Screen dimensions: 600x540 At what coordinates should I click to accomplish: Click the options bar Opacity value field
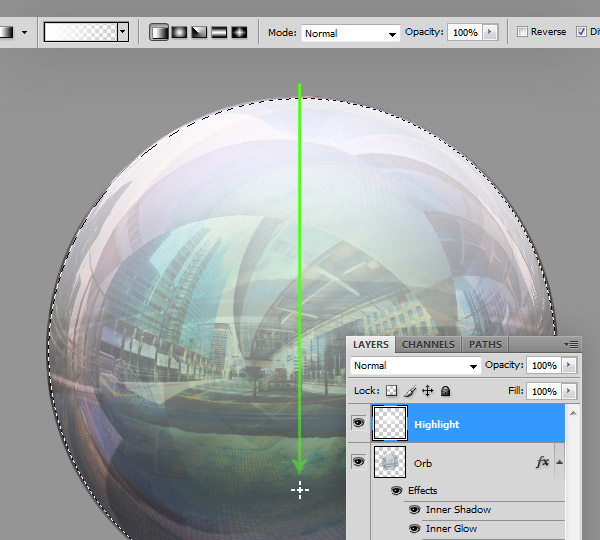[x=465, y=33]
